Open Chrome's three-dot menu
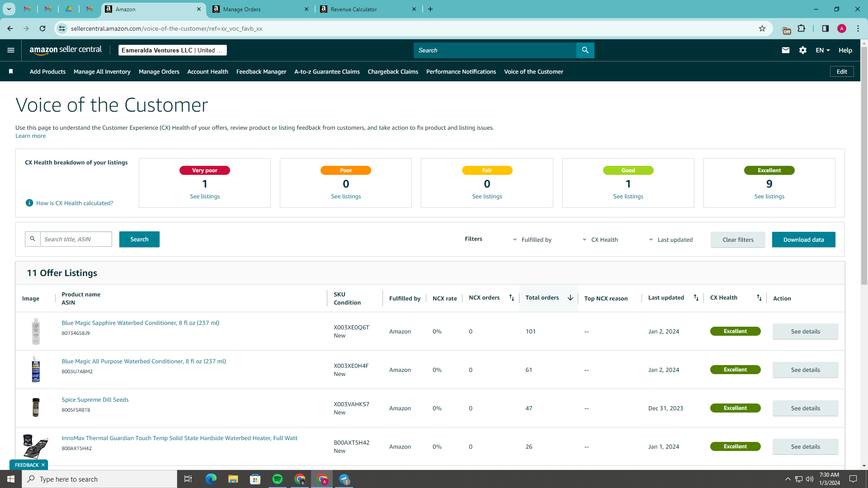Viewport: 868px width, 488px height. pos(858,28)
